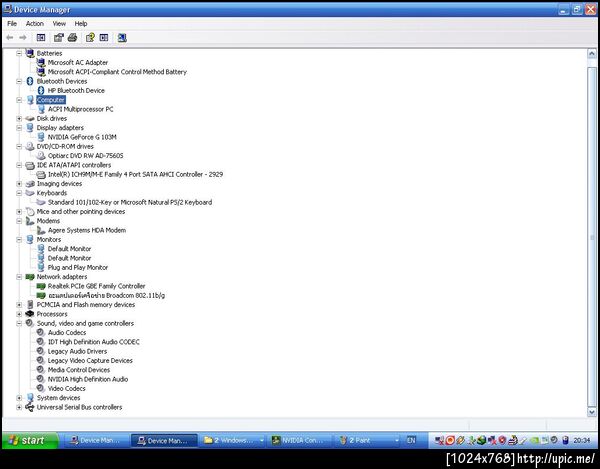The image size is (600, 469).
Task: Switch to the first Device Manager taskbar button
Action: tap(95, 440)
